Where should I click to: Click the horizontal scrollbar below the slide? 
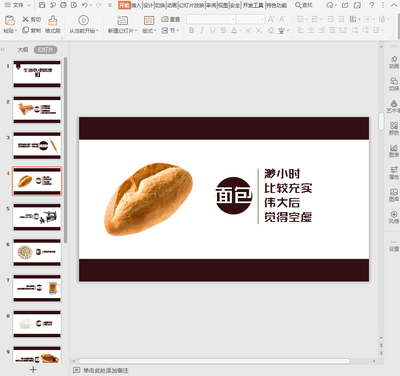click(214, 361)
